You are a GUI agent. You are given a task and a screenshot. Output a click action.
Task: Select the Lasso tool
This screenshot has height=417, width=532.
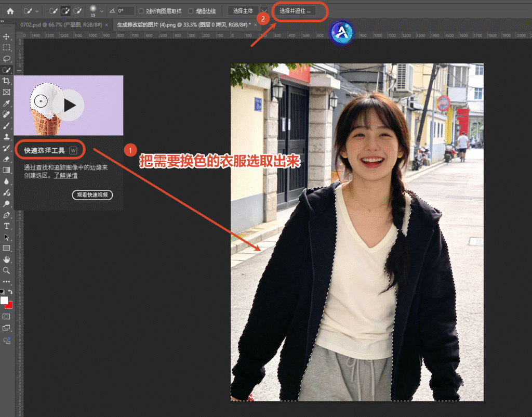pyautogui.click(x=6, y=59)
